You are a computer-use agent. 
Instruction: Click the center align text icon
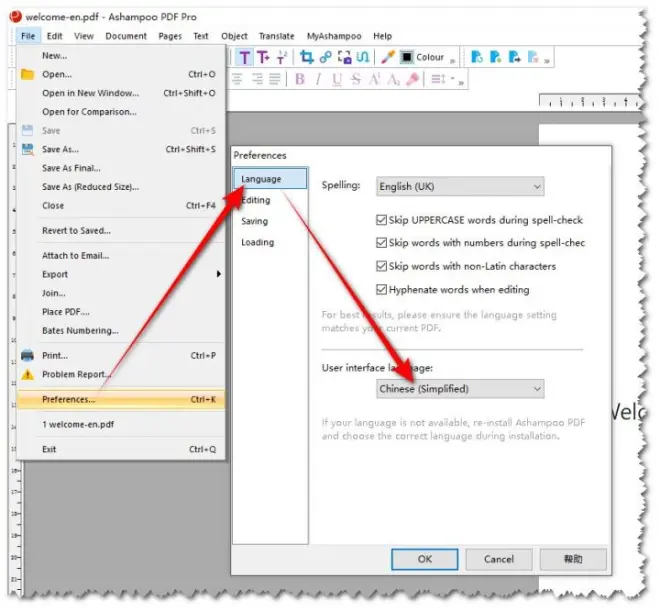tap(237, 79)
